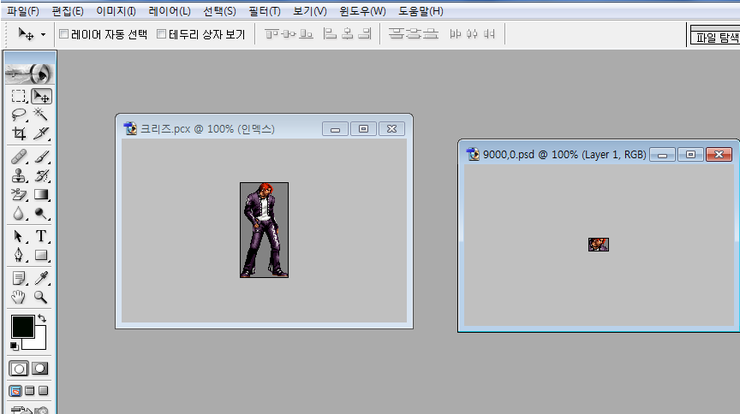The width and height of the screenshot is (740, 414).
Task: Pick the black foreground color swatch
Action: (22, 326)
